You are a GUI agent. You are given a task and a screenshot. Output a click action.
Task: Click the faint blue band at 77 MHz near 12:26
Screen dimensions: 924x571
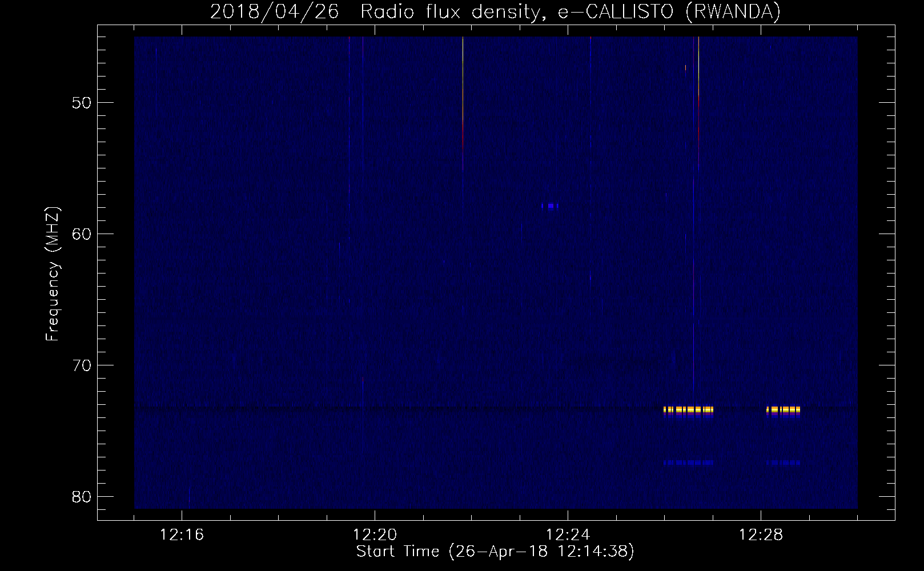[x=688, y=463]
